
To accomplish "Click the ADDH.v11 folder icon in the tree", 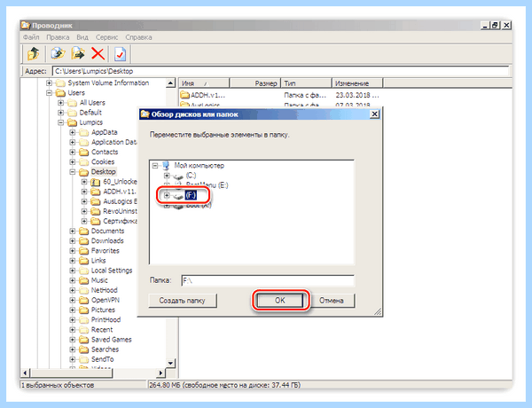I will (96, 192).
